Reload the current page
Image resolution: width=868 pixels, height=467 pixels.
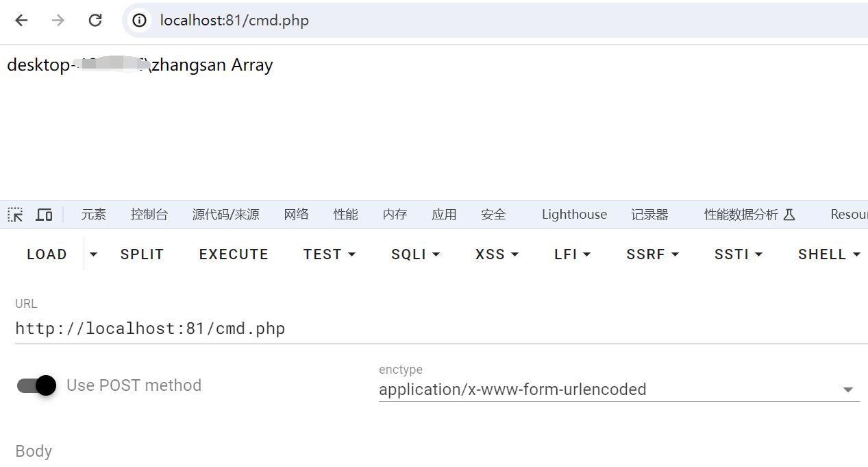pos(95,21)
